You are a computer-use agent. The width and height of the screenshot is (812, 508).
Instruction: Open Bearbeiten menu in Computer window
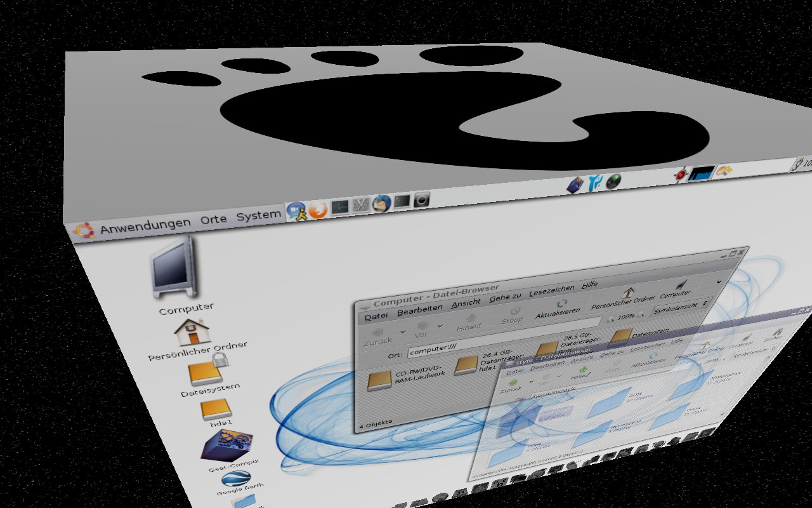(420, 310)
